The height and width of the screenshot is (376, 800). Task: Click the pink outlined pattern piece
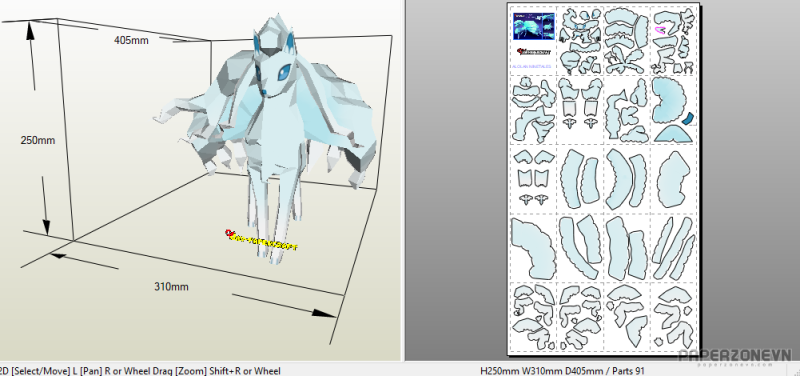[x=661, y=31]
